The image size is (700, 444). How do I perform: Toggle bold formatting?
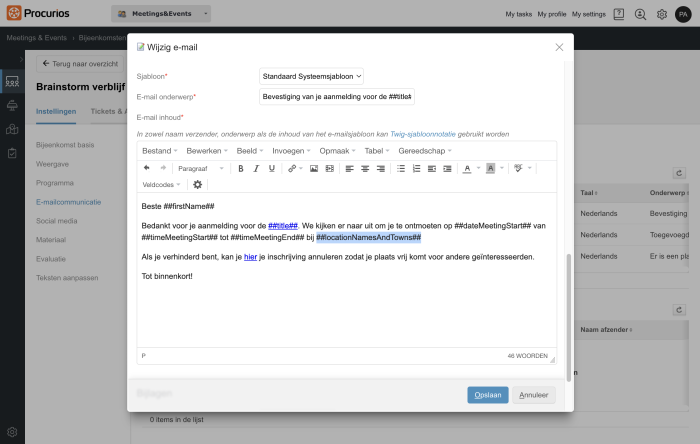(x=241, y=168)
